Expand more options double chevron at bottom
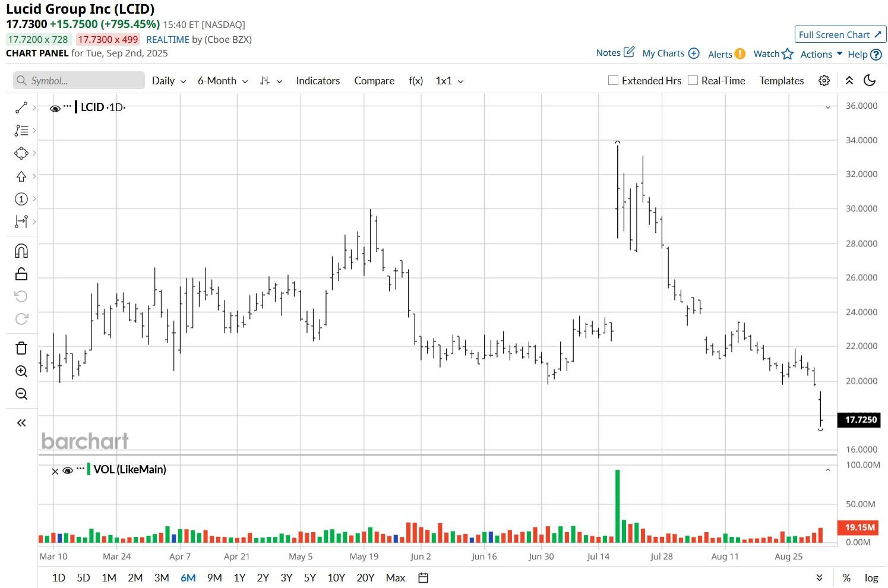 (x=819, y=578)
